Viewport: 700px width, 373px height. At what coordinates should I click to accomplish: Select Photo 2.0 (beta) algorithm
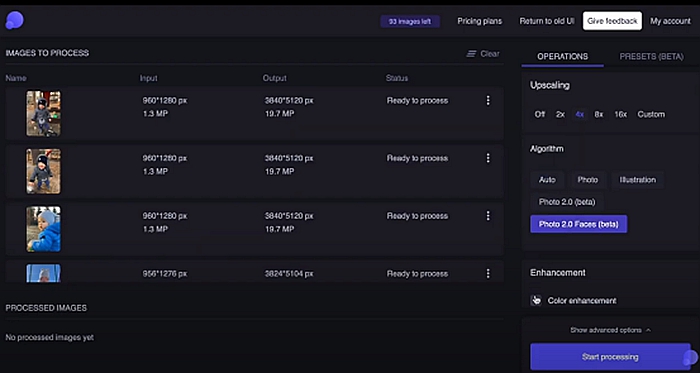click(567, 202)
